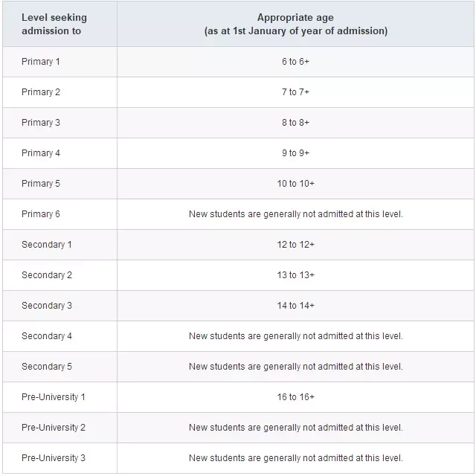The image size is (476, 476).
Task: Click the '6 to 6+' age cell
Action: 295,62
